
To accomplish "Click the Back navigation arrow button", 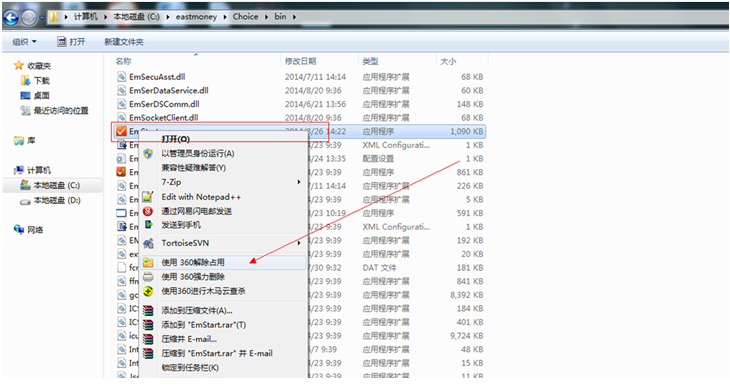I will pyautogui.click(x=11, y=18).
